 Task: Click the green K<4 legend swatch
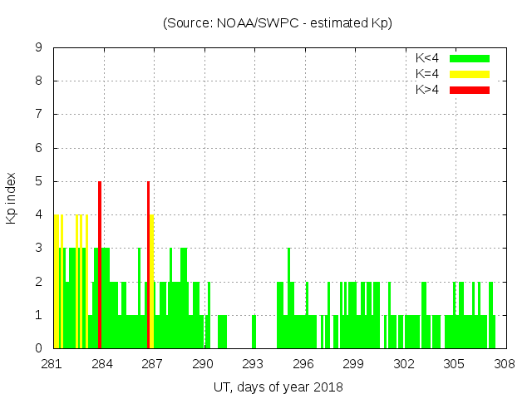point(470,58)
